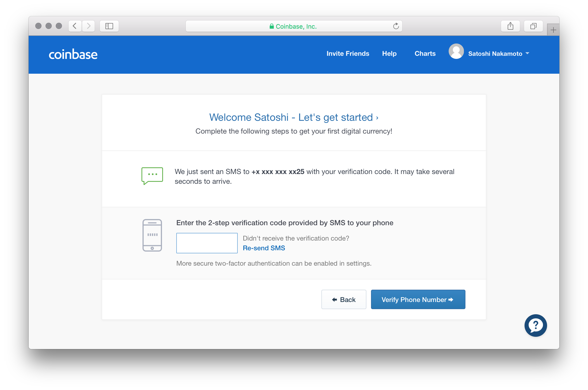This screenshot has height=390, width=588.
Task: Click the masked phone number +x xxx xxx xx25
Action: [x=278, y=172]
